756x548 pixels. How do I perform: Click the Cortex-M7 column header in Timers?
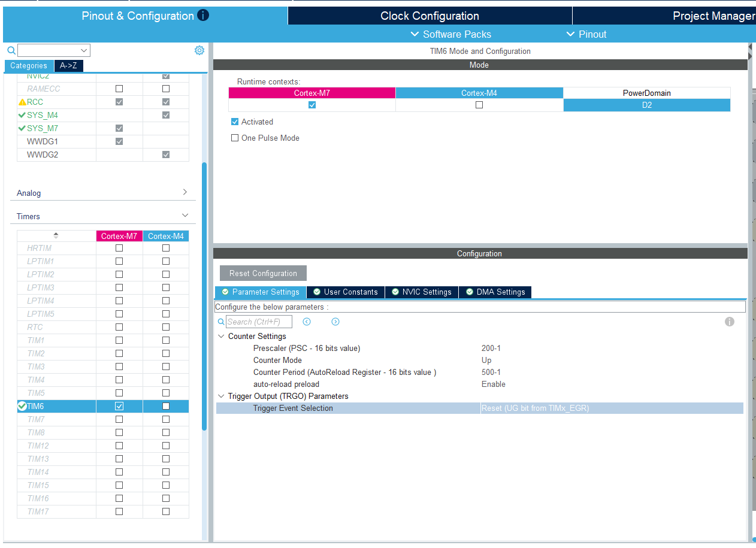(x=119, y=236)
